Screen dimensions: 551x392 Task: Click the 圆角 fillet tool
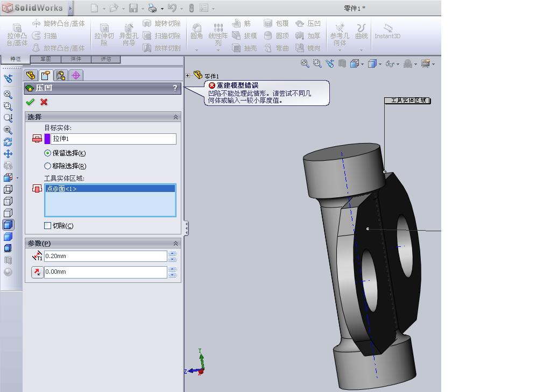click(x=196, y=32)
